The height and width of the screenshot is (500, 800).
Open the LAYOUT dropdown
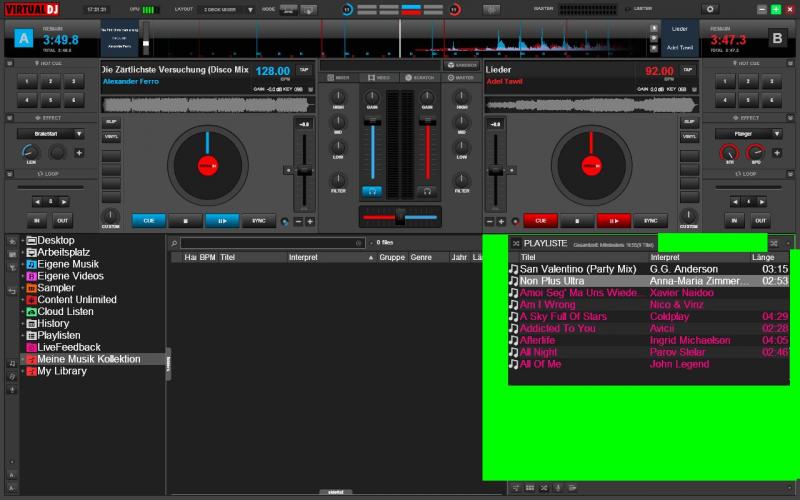(x=228, y=10)
